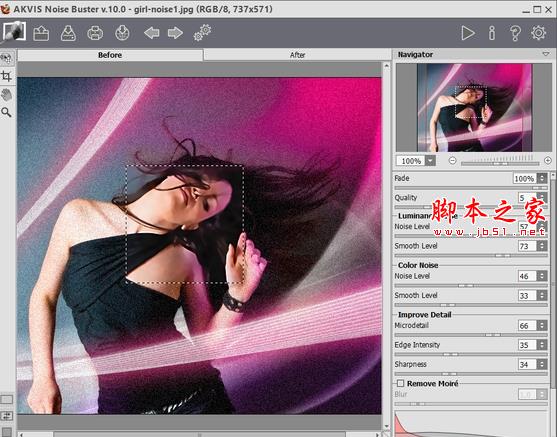Select the Hand tool
Viewport: 557px width, 437px height.
click(6, 95)
